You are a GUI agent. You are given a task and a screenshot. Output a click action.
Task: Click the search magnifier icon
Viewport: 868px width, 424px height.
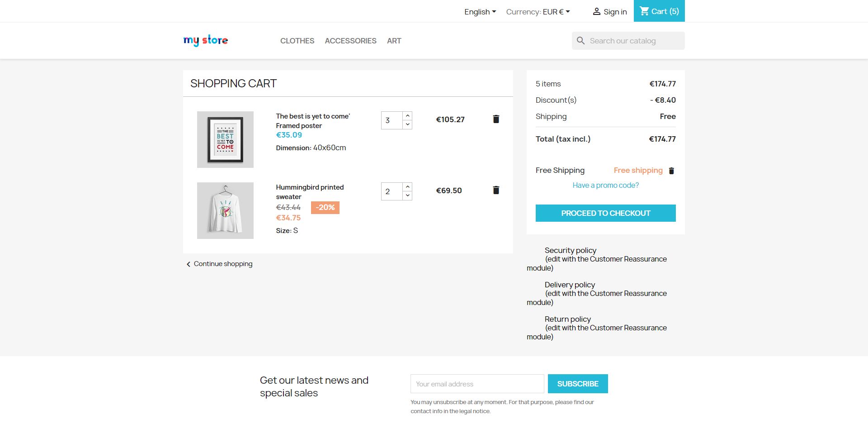(581, 41)
